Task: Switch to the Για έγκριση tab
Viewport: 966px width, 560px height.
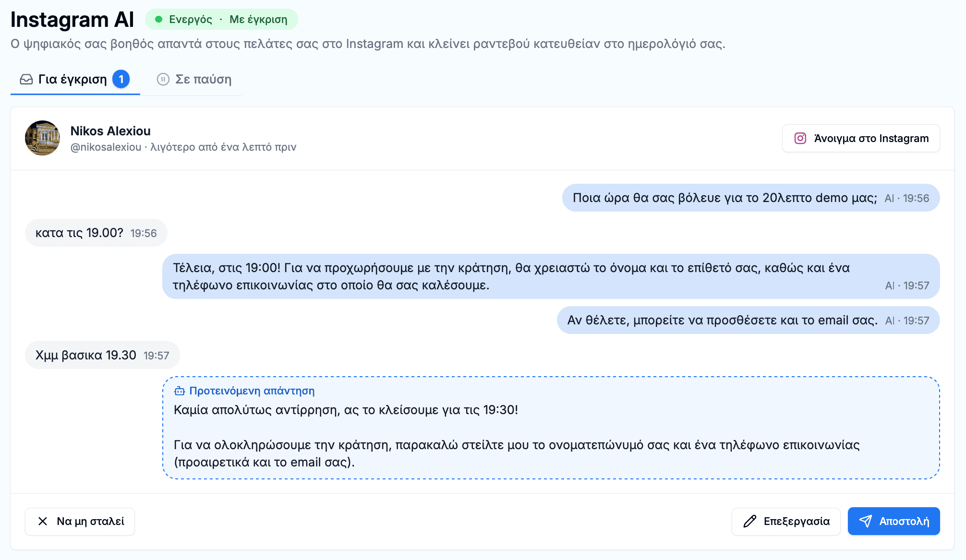Action: tap(75, 79)
